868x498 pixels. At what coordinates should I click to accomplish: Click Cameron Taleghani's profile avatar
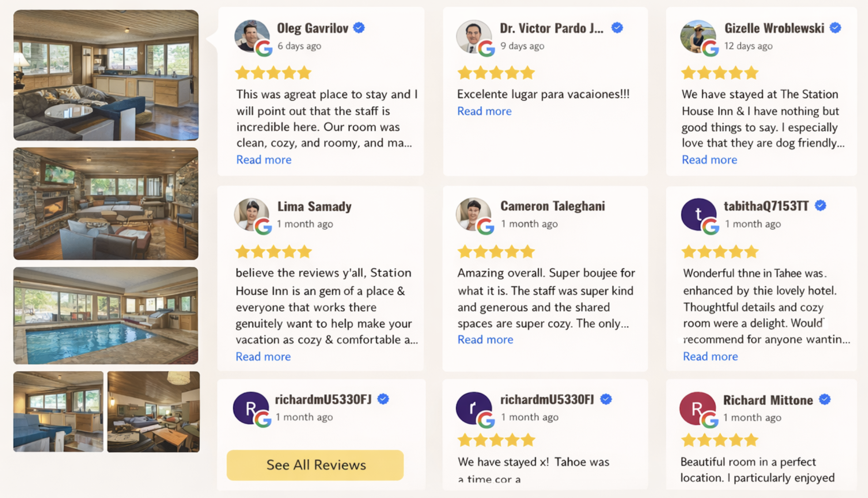[473, 213]
